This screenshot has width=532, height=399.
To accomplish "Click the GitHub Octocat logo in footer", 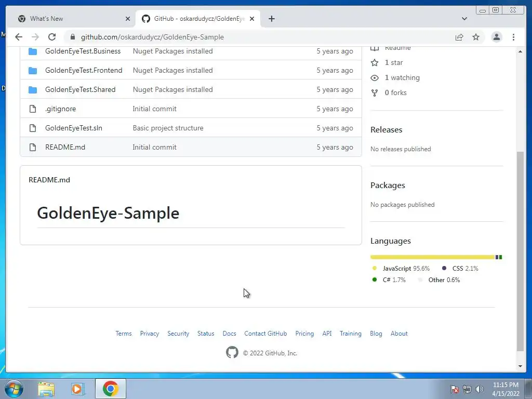I will [x=232, y=353].
